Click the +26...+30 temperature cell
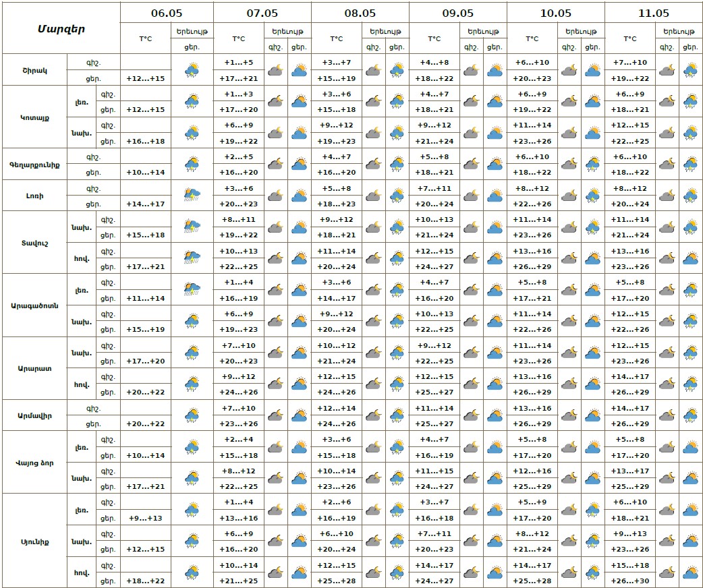Viewport: 703px width, 588px height. (x=629, y=581)
